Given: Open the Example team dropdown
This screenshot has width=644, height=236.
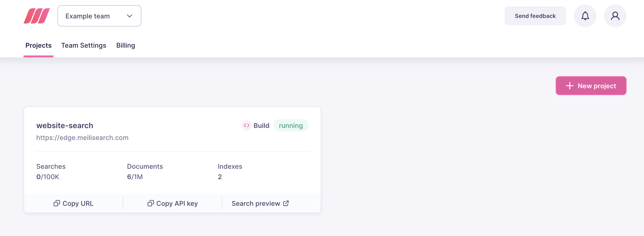Looking at the screenshot, I should click(99, 16).
